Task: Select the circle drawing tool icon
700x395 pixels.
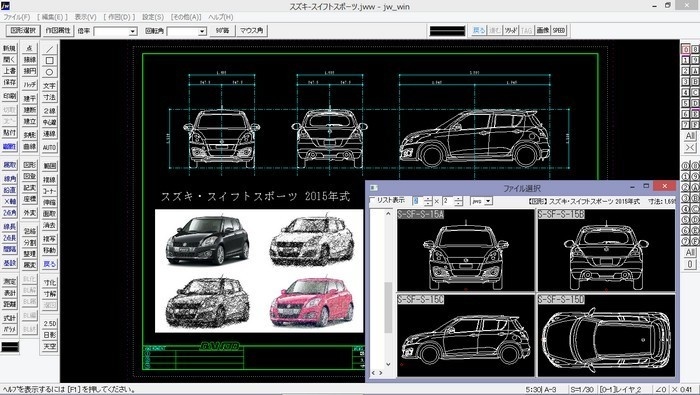Action: [50, 72]
